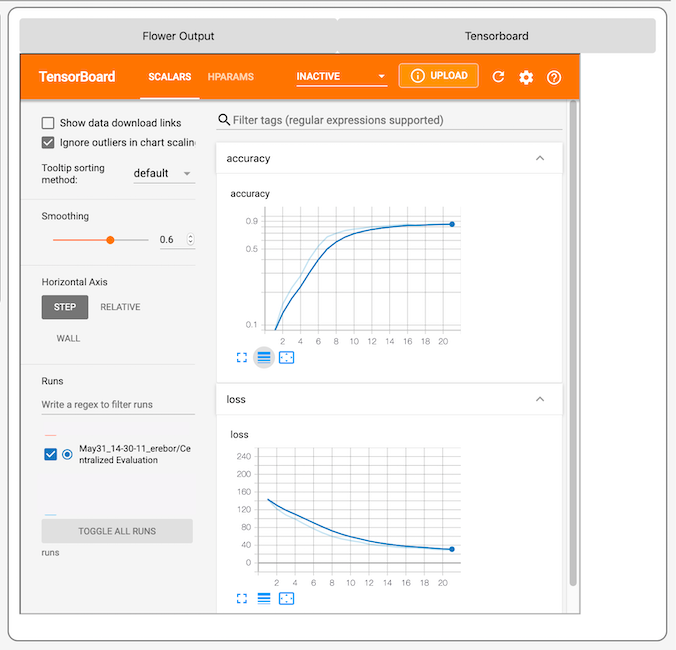This screenshot has width=676, height=650.
Task: Select STEP horizontal axis
Action: point(65,307)
